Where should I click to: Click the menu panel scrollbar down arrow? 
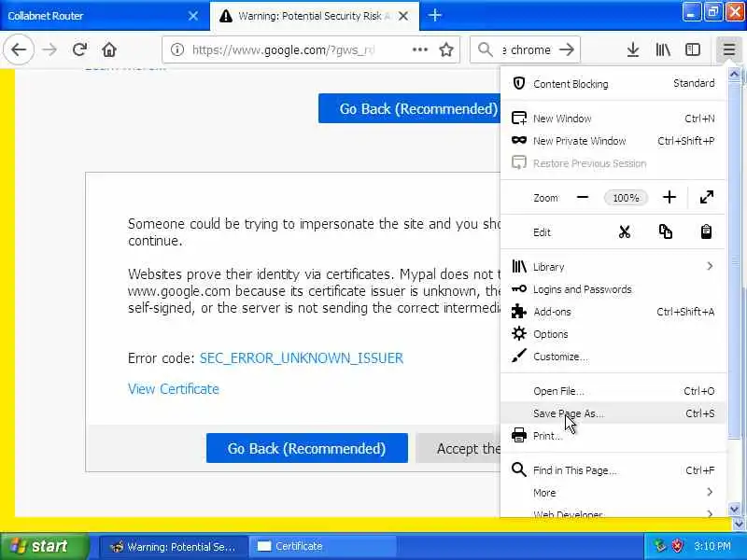pyautogui.click(x=734, y=509)
